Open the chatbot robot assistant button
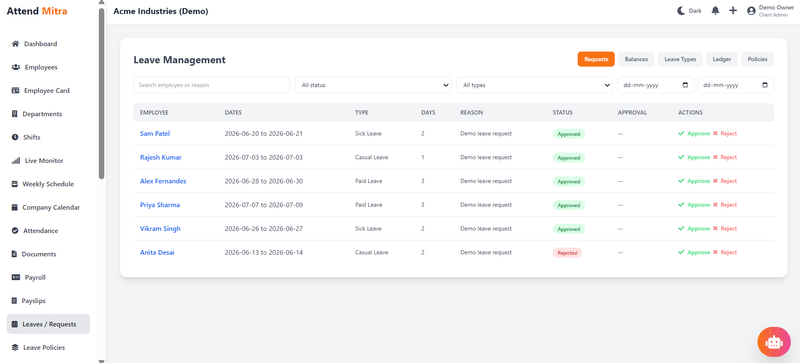This screenshot has height=363, width=800. 774,342
